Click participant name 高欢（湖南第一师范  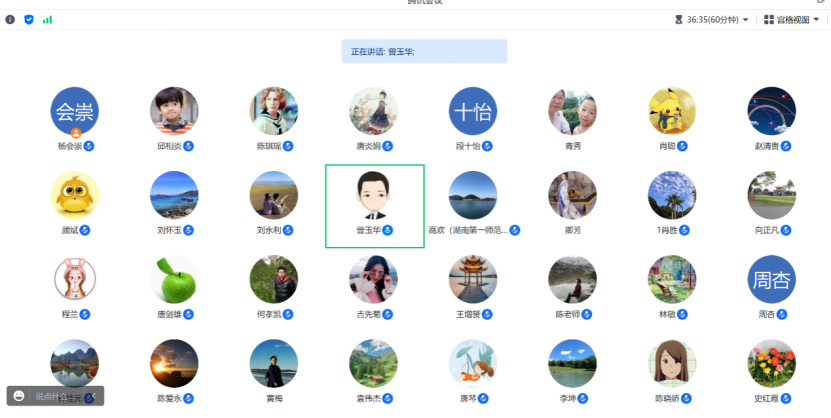[x=467, y=230]
